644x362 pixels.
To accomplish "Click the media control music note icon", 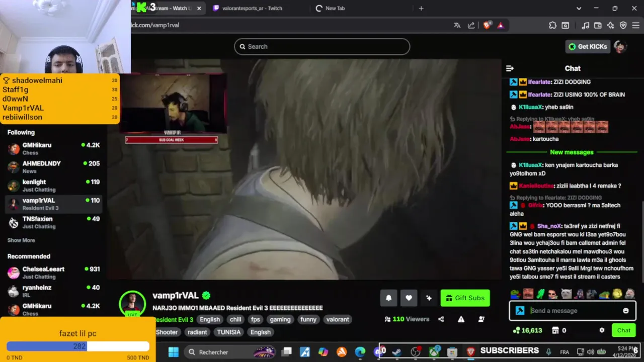I will click(585, 25).
